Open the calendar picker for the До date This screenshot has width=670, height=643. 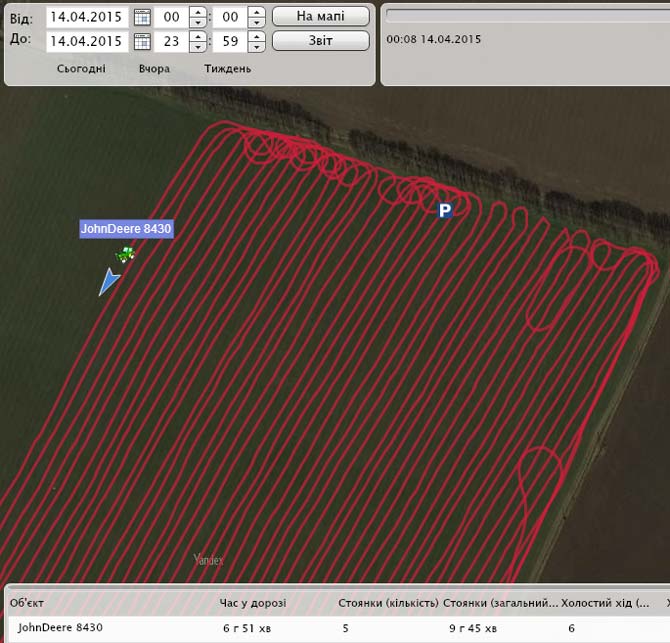[x=142, y=41]
